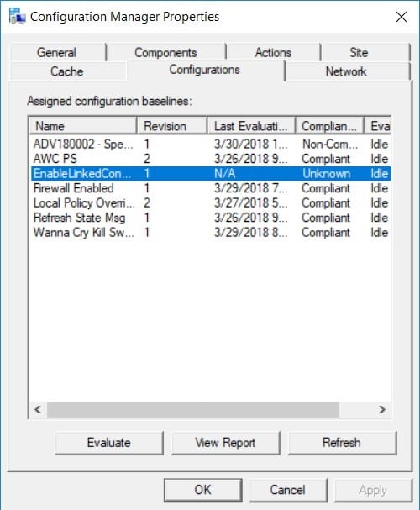The image size is (420, 510).
Task: Click the Refresh button
Action: (x=342, y=443)
